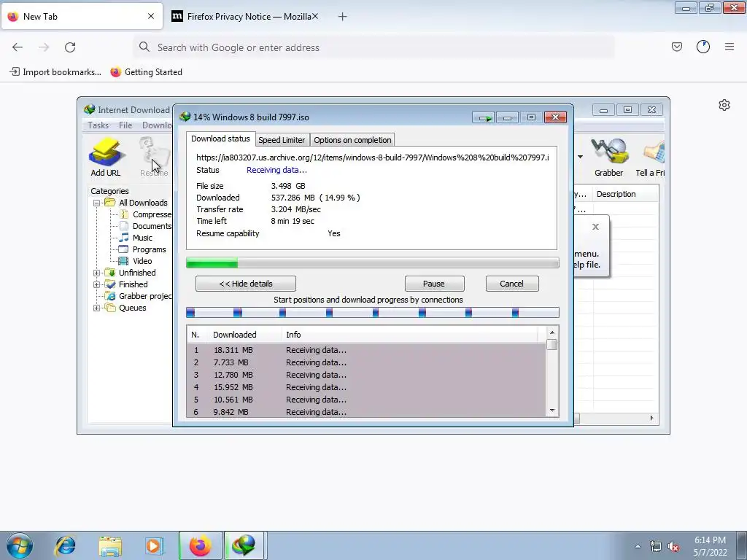Click the connections list scroll up arrow
Image resolution: width=747 pixels, height=560 pixels.
coord(552,332)
